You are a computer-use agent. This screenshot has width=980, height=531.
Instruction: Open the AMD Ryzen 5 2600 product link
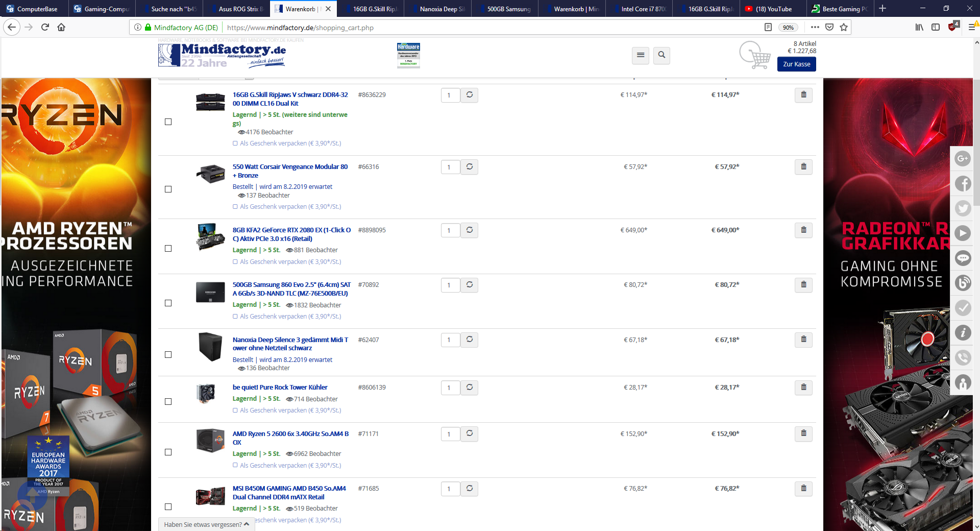click(290, 438)
